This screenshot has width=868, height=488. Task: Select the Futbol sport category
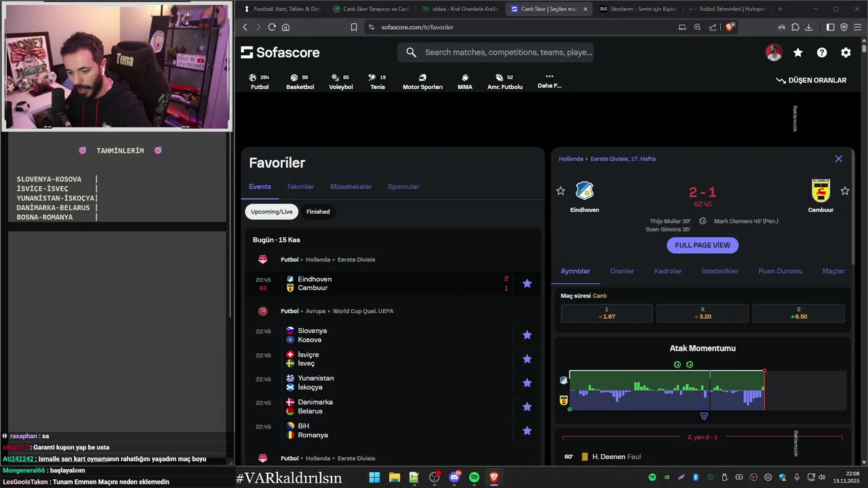click(260, 82)
